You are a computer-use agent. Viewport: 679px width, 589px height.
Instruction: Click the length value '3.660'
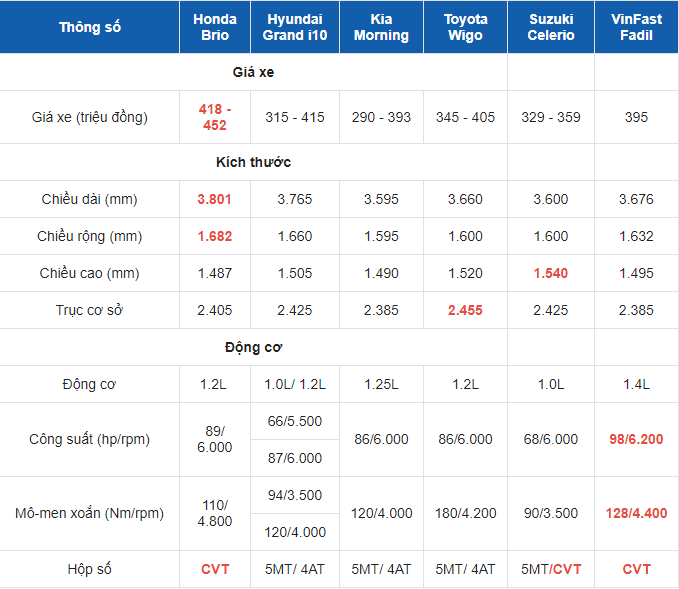click(466, 199)
